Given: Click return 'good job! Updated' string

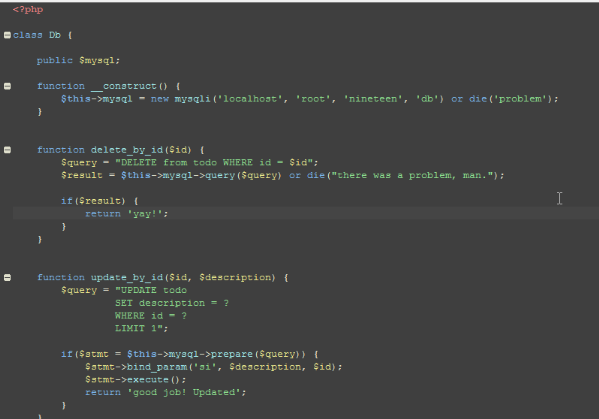Looking at the screenshot, I should (x=186, y=392).
